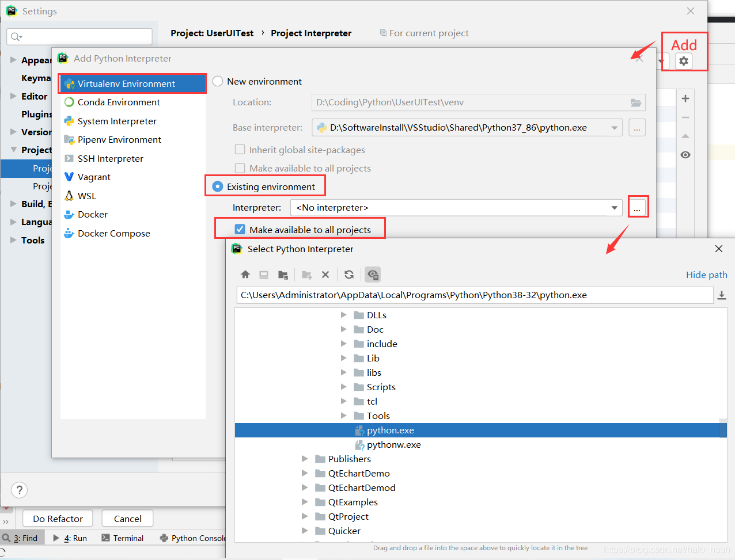Select Virtualenv Environment option
The width and height of the screenshot is (735, 560).
pyautogui.click(x=133, y=83)
